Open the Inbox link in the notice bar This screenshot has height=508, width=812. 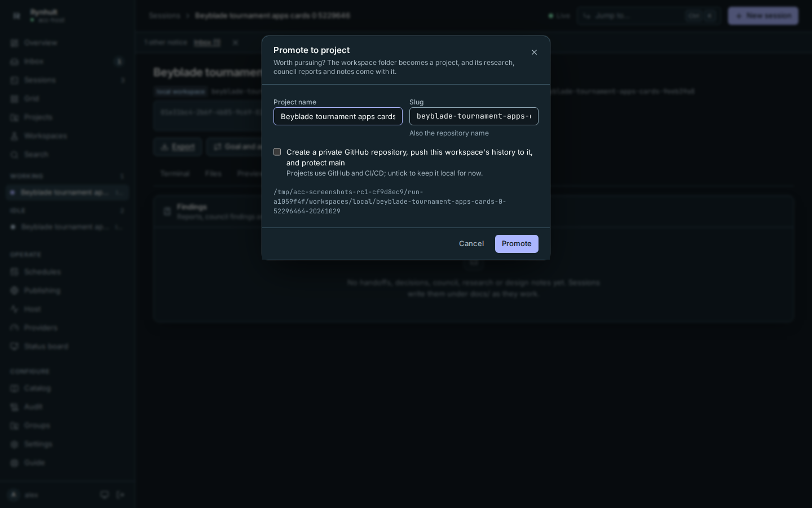click(x=207, y=42)
